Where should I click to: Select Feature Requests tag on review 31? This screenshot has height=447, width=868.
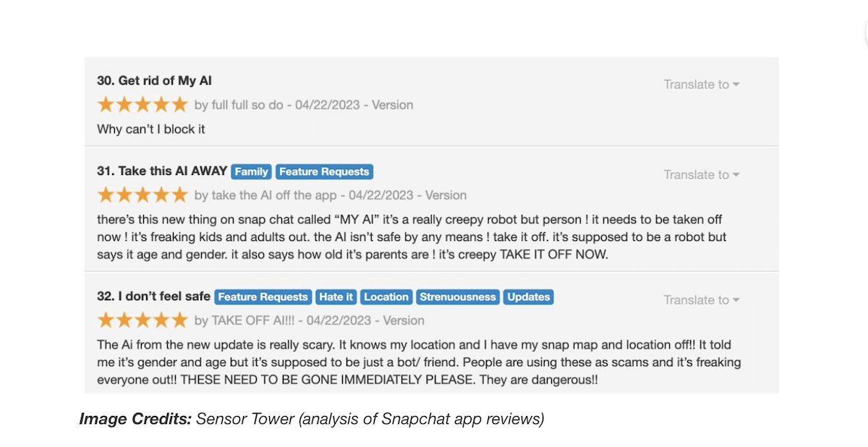click(x=324, y=172)
